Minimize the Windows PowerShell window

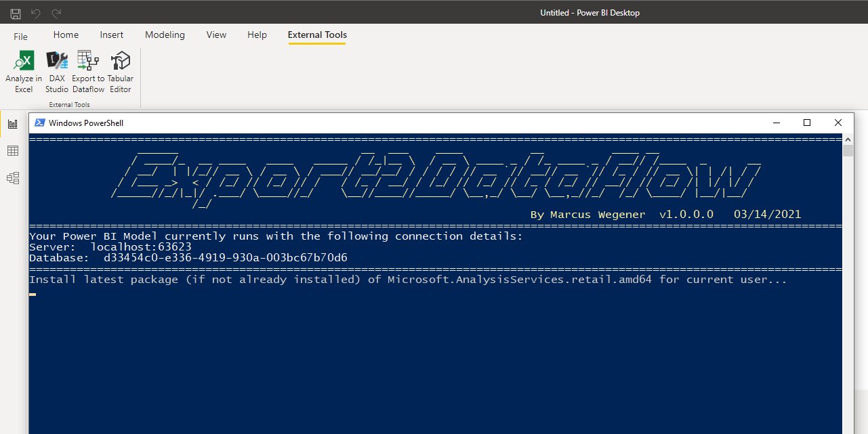pos(776,123)
